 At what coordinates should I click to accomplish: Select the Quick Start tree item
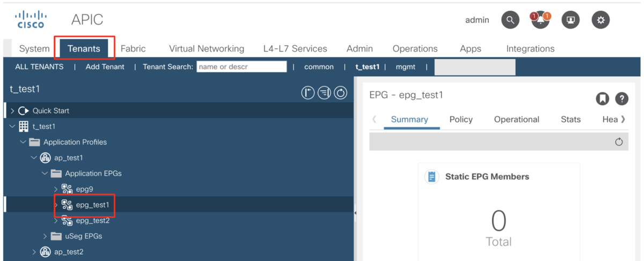pyautogui.click(x=51, y=111)
